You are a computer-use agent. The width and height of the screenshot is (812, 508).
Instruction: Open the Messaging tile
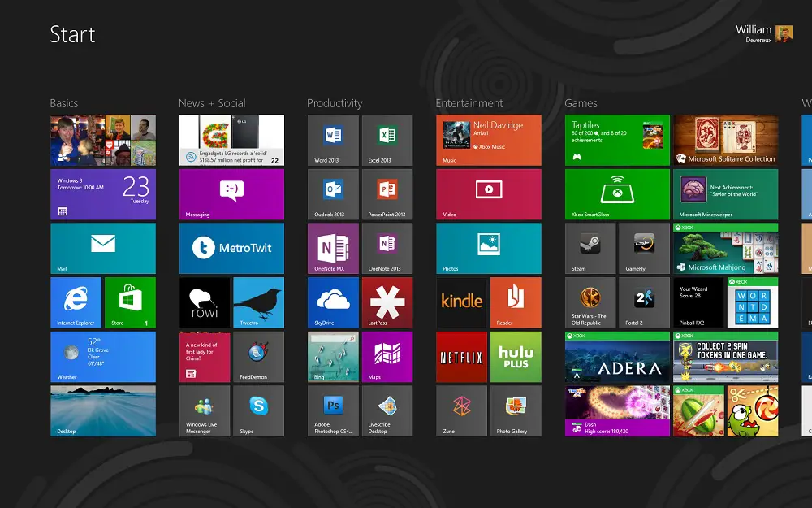click(231, 194)
